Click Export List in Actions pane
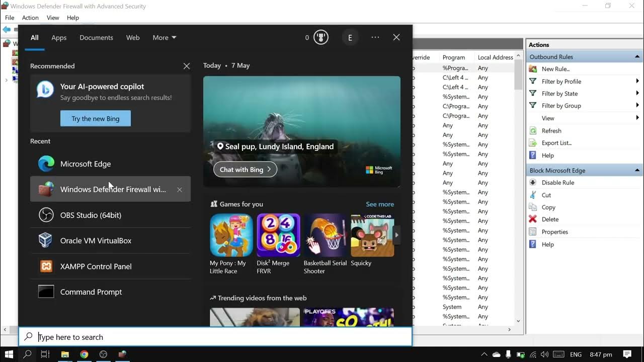This screenshot has width=644, height=362. 556,143
